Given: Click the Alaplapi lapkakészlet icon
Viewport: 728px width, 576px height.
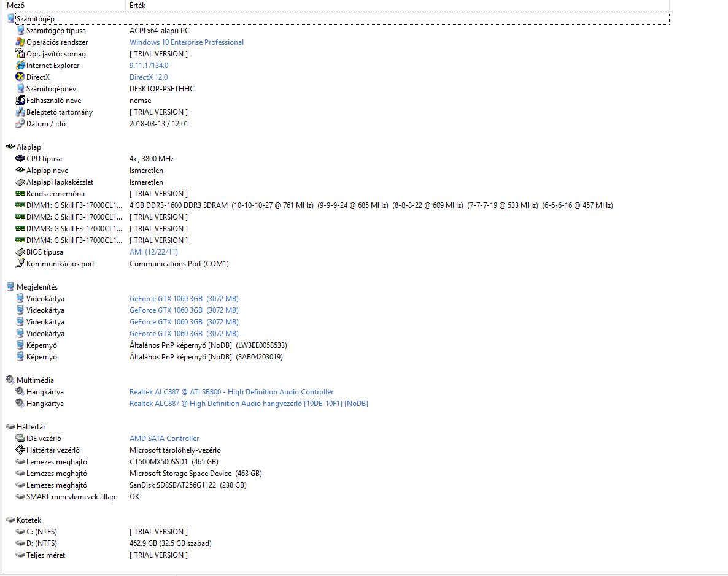Looking at the screenshot, I should click(20, 182).
